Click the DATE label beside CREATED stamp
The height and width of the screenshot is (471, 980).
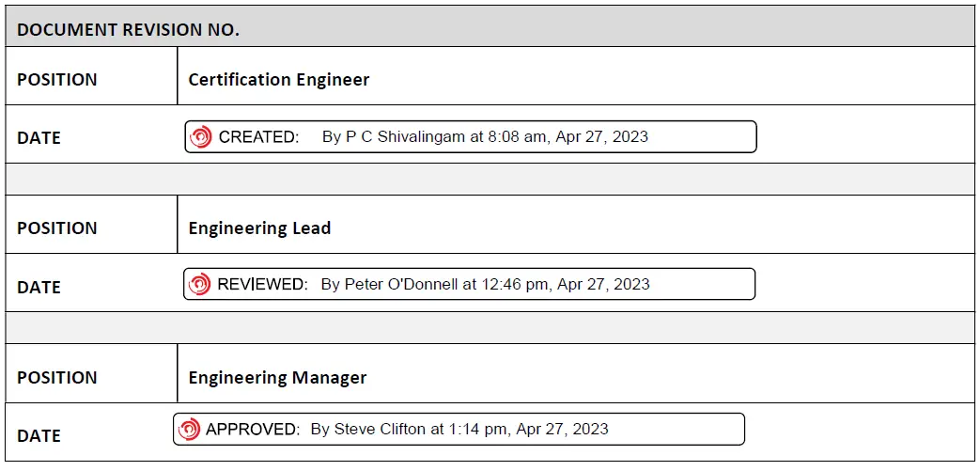tap(39, 138)
